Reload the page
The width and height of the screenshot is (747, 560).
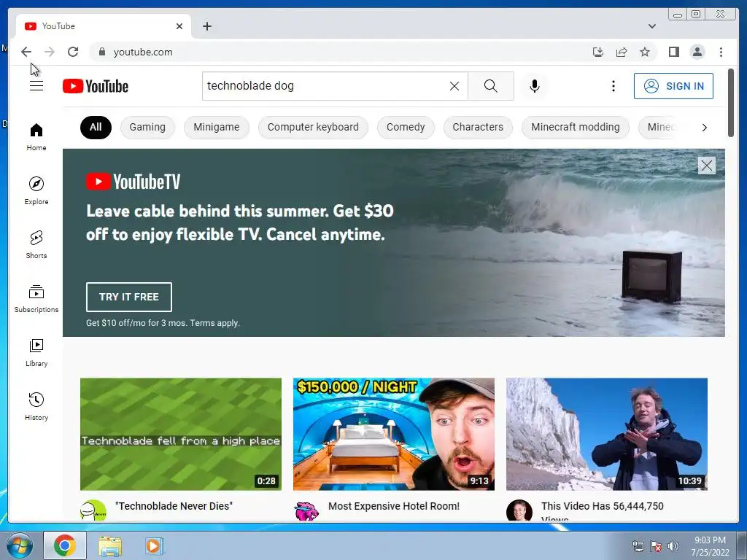[x=73, y=52]
